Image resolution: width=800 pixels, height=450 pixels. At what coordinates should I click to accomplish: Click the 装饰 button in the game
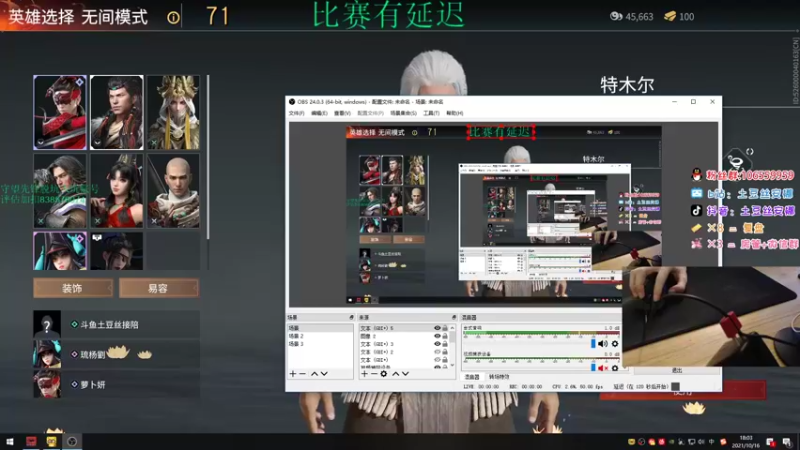72,288
